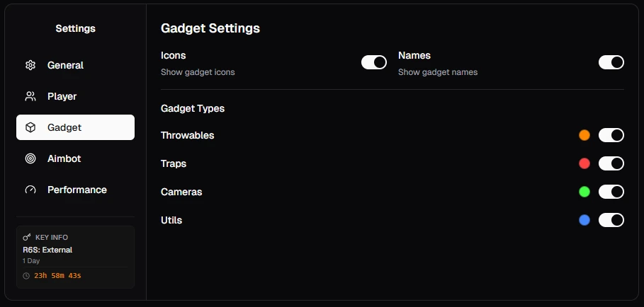Click the key icon in Key Info
The height and width of the screenshot is (307, 644).
click(x=27, y=237)
